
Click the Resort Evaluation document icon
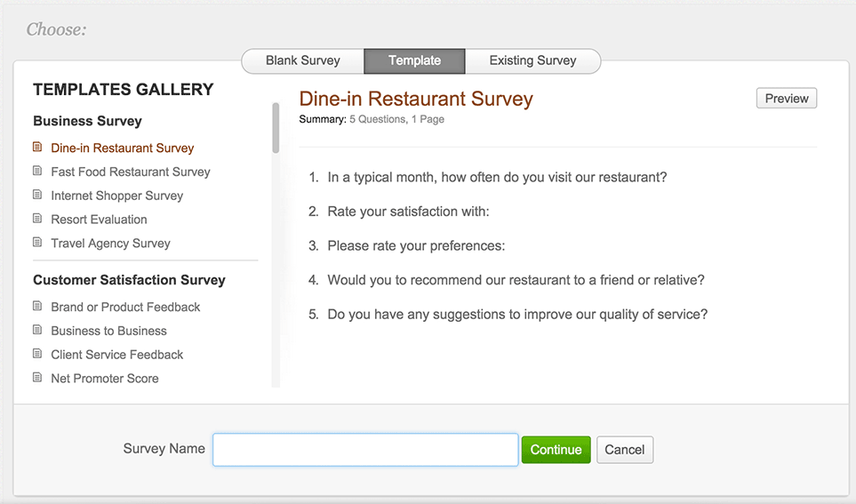(x=37, y=219)
